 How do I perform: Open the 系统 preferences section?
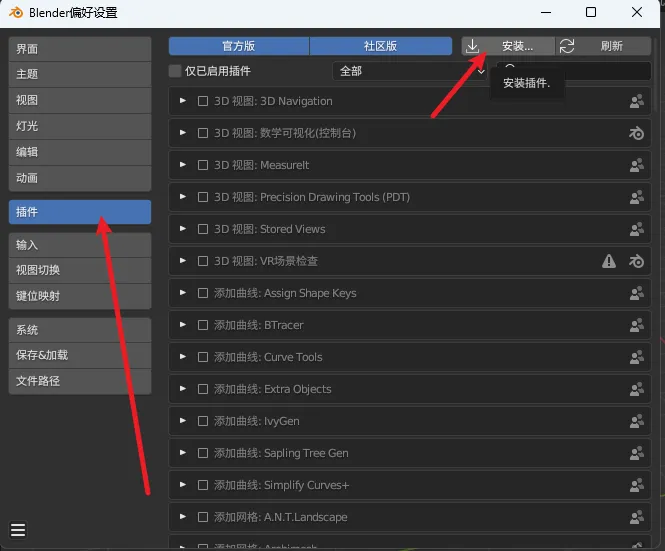pos(80,330)
